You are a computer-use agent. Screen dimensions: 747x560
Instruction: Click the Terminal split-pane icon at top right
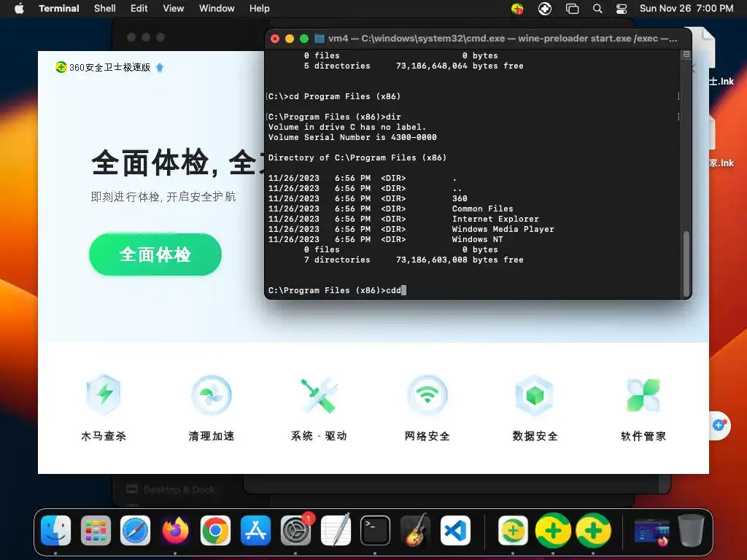[x=686, y=54]
